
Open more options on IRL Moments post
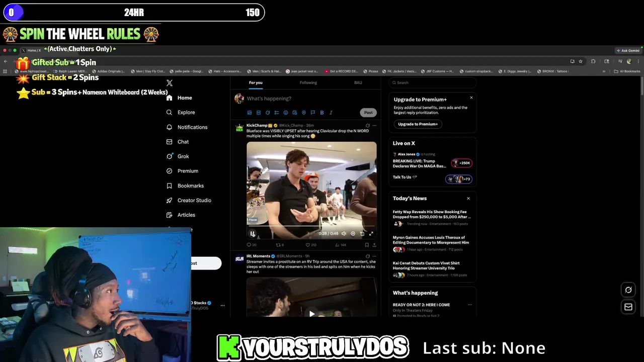pos(374,256)
